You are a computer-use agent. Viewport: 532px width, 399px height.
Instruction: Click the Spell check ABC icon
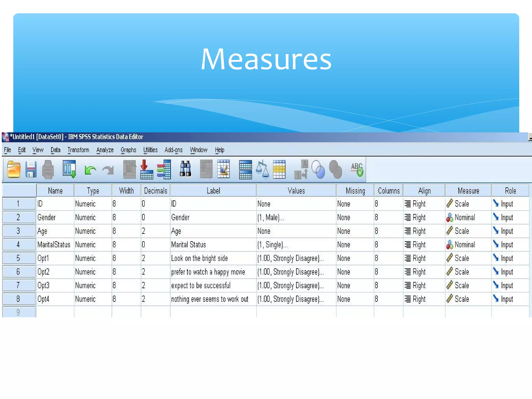coord(357,169)
